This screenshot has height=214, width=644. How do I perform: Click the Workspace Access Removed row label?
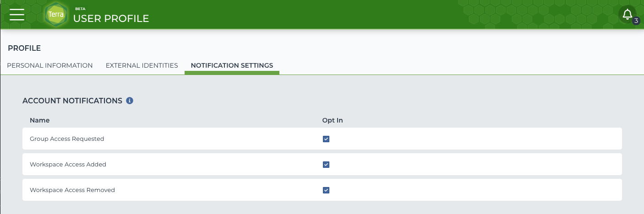pos(72,190)
